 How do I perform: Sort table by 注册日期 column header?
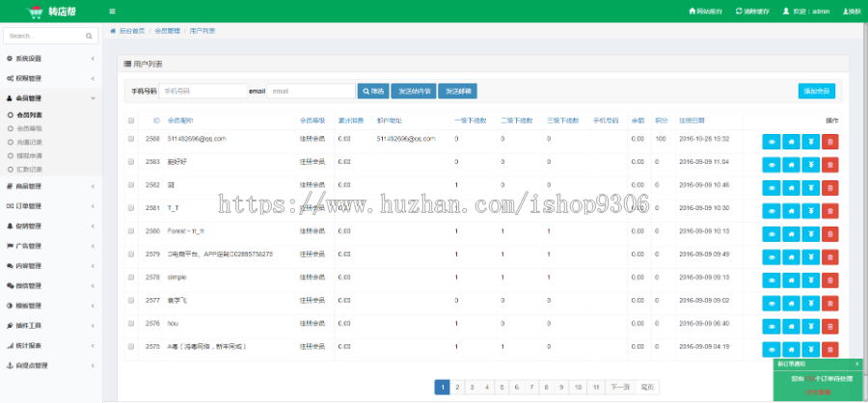(x=692, y=121)
